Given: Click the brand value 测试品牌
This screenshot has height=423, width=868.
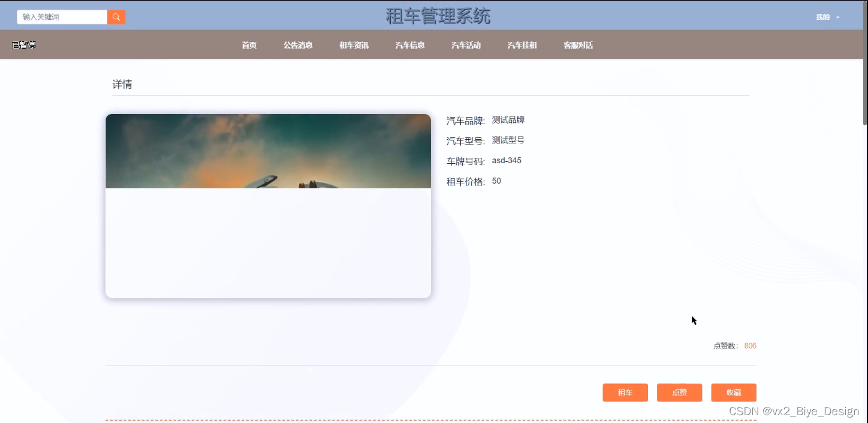Looking at the screenshot, I should coord(508,120).
